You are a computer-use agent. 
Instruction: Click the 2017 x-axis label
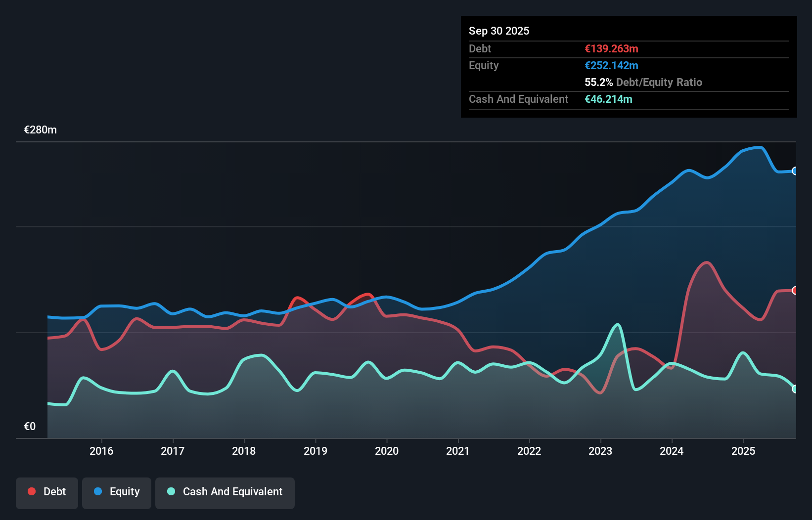(173, 451)
